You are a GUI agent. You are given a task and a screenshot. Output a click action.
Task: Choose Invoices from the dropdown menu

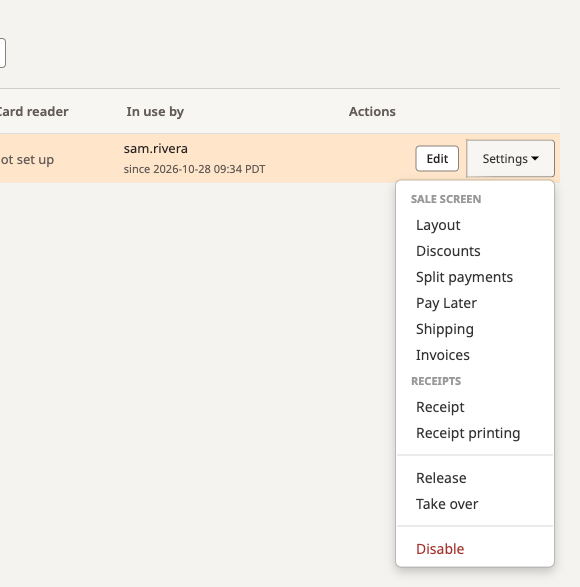(475, 355)
